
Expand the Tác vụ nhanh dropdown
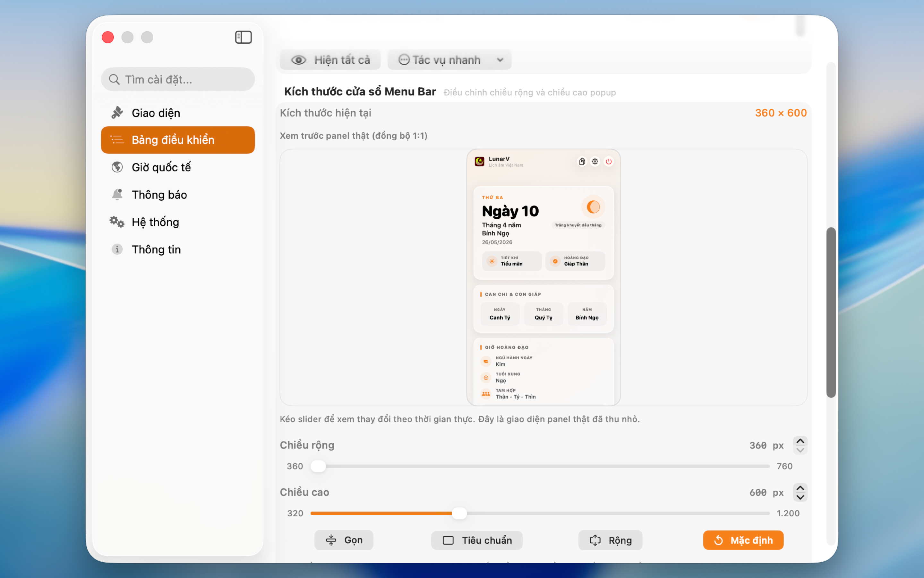click(449, 60)
